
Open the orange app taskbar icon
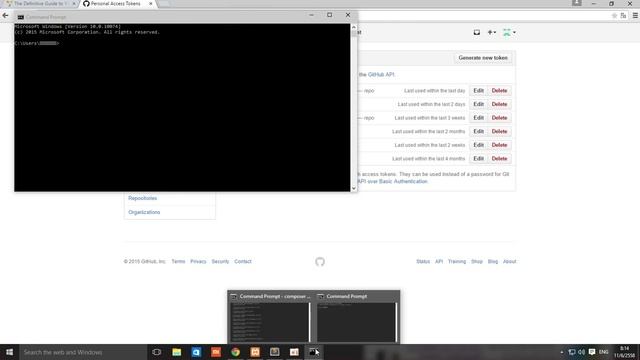tap(216, 352)
